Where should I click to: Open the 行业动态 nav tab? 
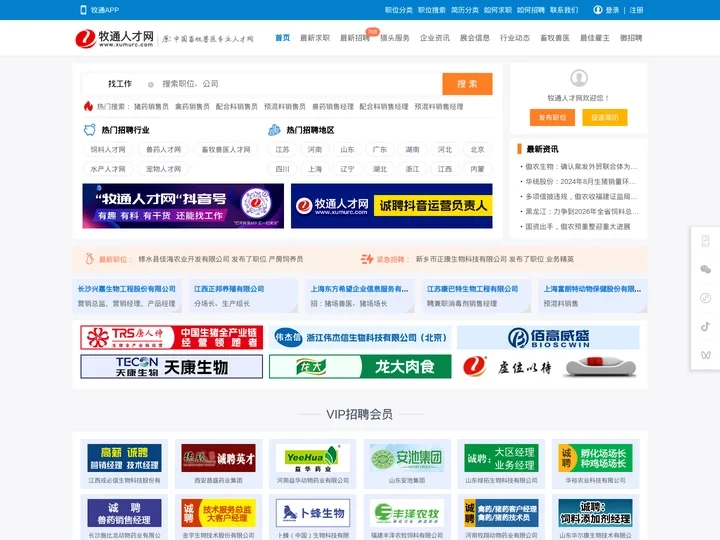click(x=515, y=38)
